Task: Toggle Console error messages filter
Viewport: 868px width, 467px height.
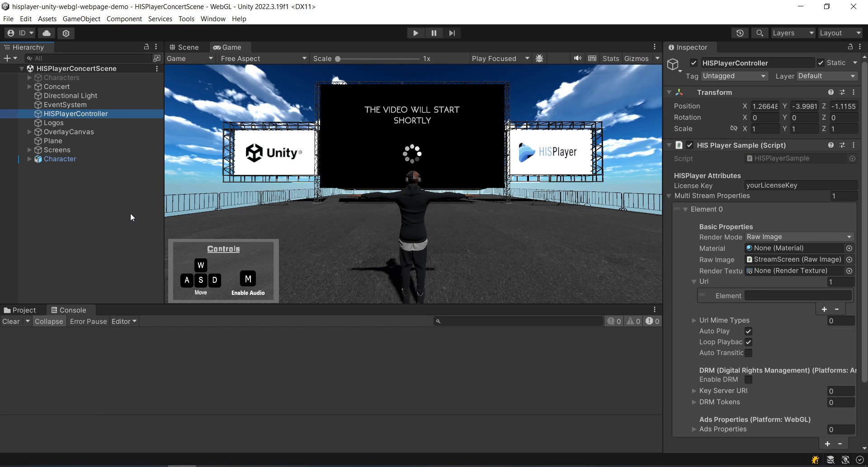Action: [x=652, y=321]
